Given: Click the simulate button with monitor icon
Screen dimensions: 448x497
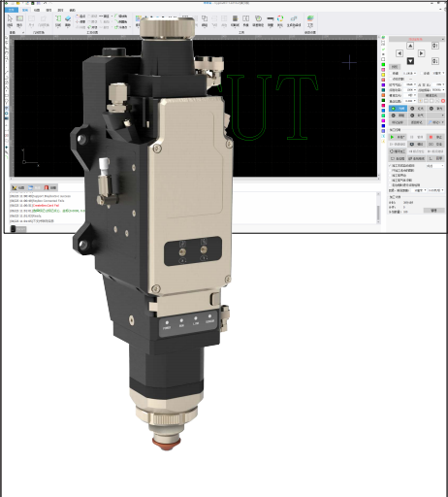Looking at the screenshot, I should [416, 145].
